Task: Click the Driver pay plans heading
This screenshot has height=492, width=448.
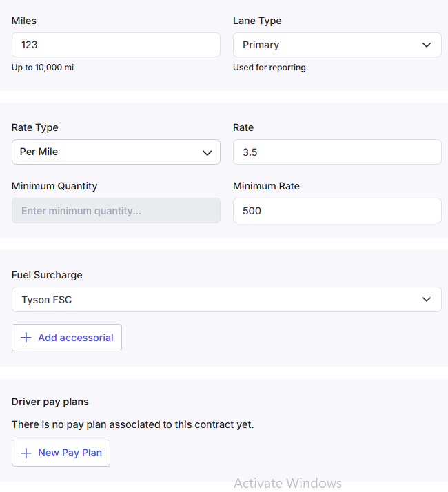Action: [x=50, y=402]
